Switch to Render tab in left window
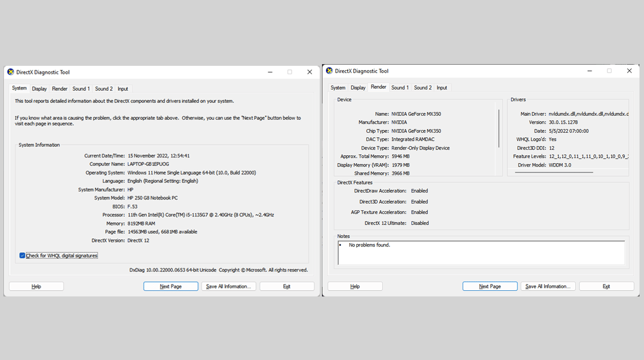644x360 pixels. 60,89
